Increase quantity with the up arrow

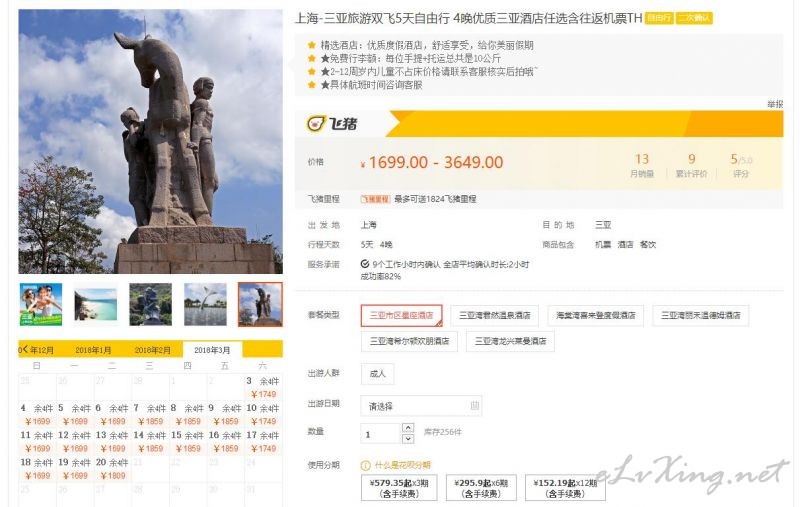tap(408, 427)
